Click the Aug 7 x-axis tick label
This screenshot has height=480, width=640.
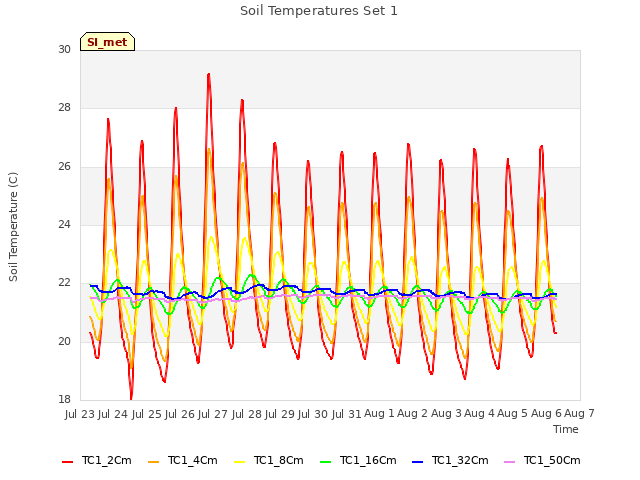[x=580, y=414]
